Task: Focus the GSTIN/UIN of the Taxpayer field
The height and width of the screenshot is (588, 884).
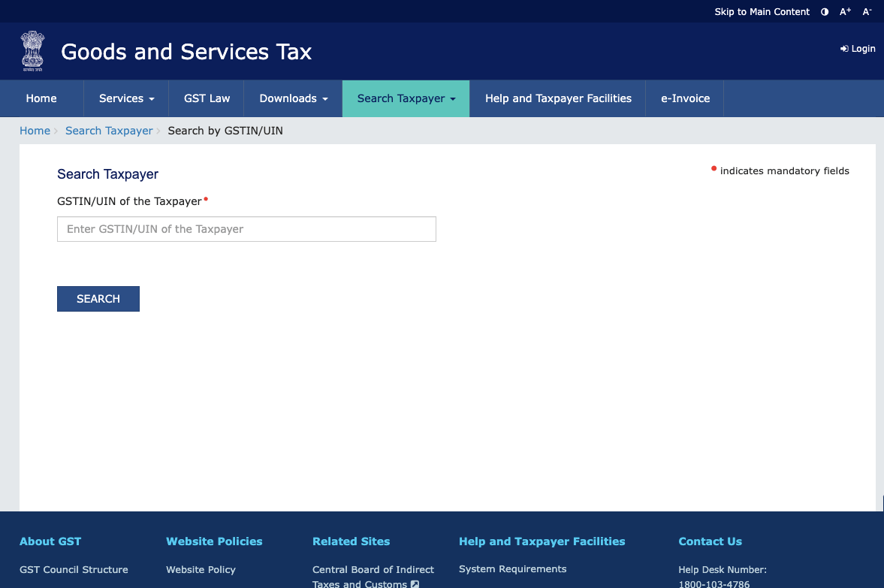Action: point(246,229)
